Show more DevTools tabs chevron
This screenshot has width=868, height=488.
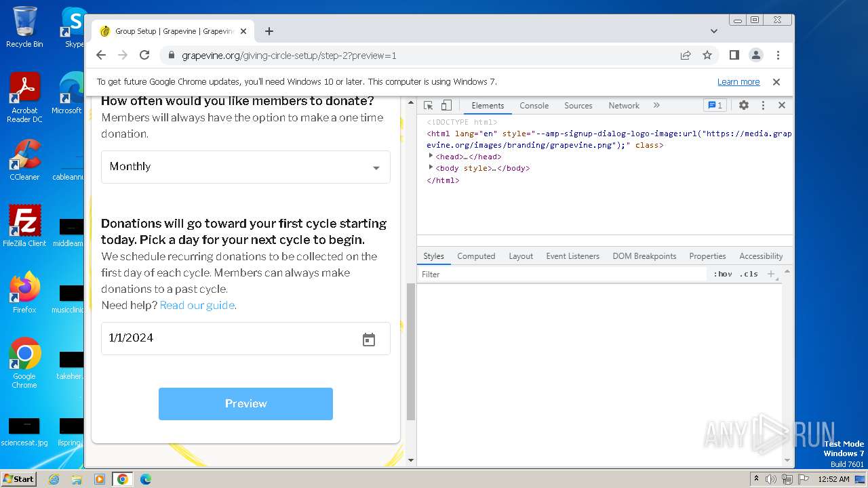pyautogui.click(x=656, y=105)
